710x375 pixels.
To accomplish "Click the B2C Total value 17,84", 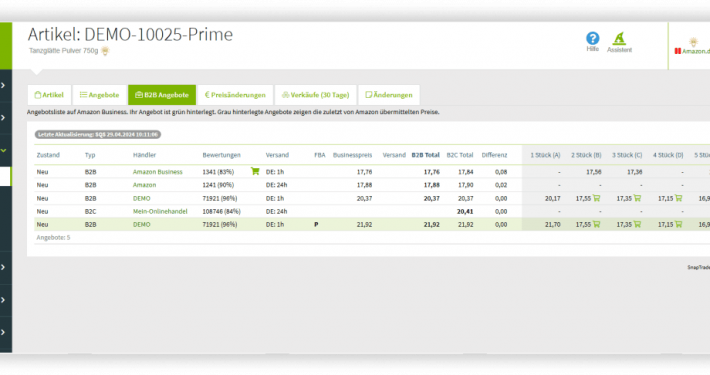I will [x=465, y=172].
